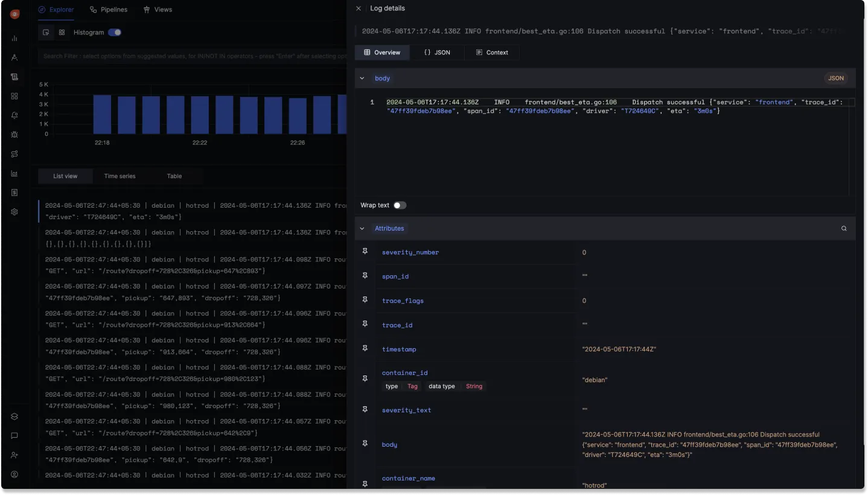Open Services bar-chart icon in sidebar

coord(14,38)
